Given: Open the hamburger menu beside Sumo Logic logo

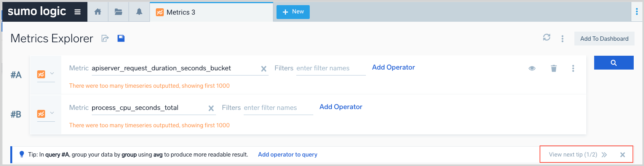Looking at the screenshot, I should click(x=78, y=12).
